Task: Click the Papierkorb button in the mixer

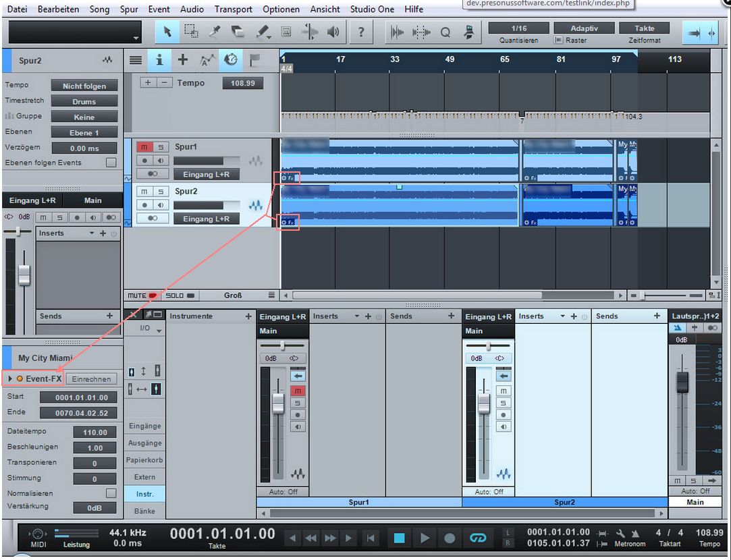Action: [x=145, y=460]
